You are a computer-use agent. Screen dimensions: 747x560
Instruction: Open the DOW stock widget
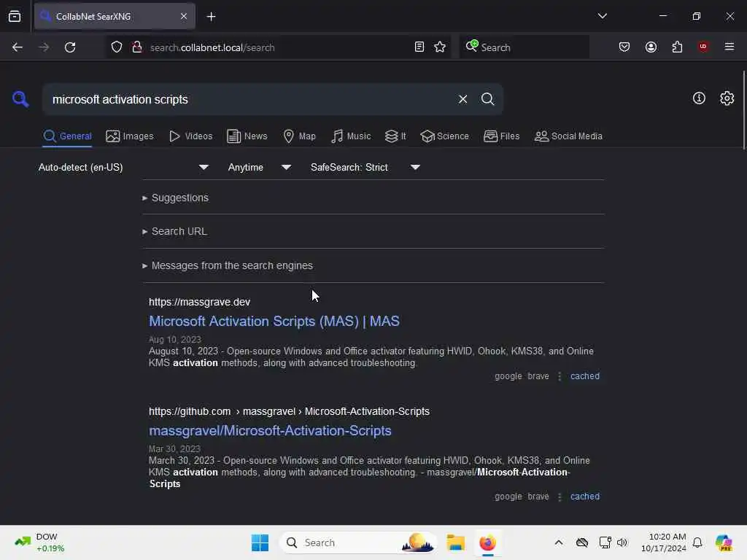coord(39,542)
